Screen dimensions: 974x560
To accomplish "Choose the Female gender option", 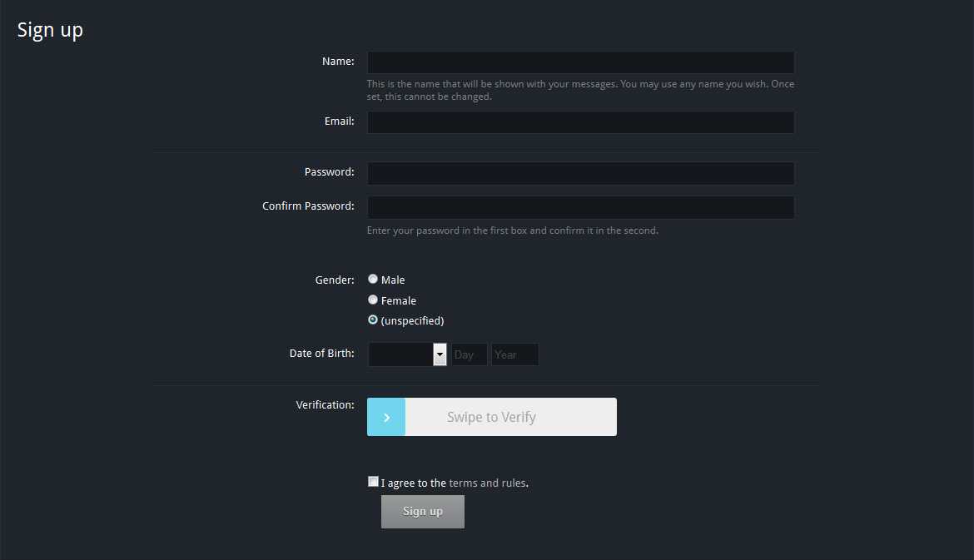I will pos(373,300).
